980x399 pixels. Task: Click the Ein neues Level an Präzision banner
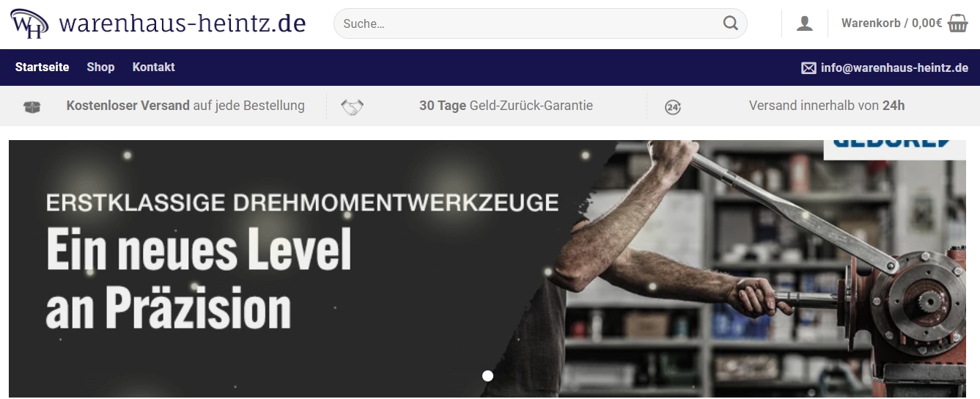click(199, 277)
